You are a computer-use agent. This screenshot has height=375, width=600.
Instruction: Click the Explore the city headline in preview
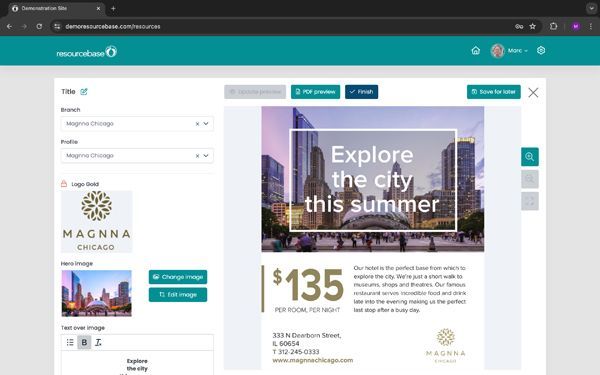[372, 179]
